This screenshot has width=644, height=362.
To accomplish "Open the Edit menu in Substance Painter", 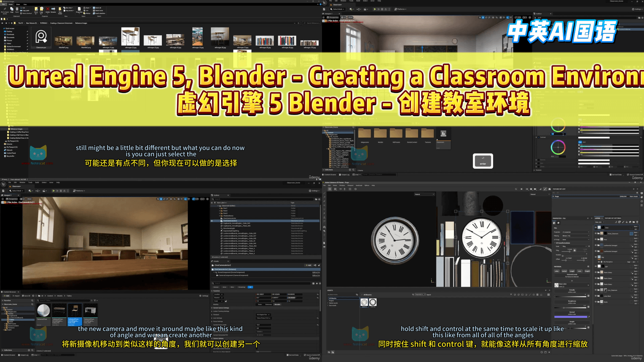I will point(329,185).
